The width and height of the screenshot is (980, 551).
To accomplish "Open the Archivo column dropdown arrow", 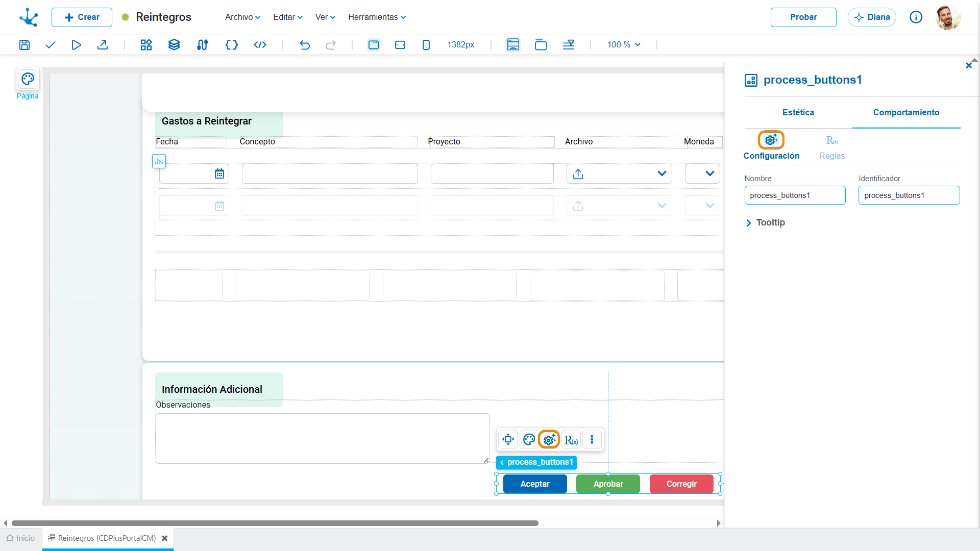I will click(662, 174).
